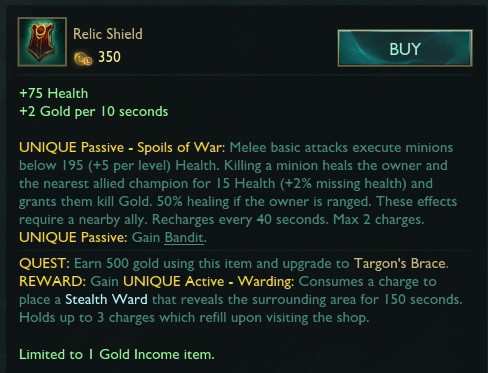The height and width of the screenshot is (373, 488).
Task: Click the Limited to 1 Gold Income item note
Action: click(x=117, y=354)
